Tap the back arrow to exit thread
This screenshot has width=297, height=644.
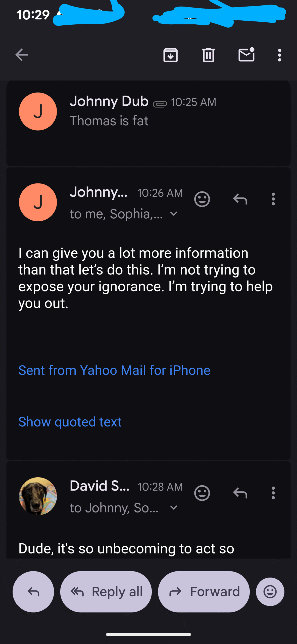[x=21, y=55]
